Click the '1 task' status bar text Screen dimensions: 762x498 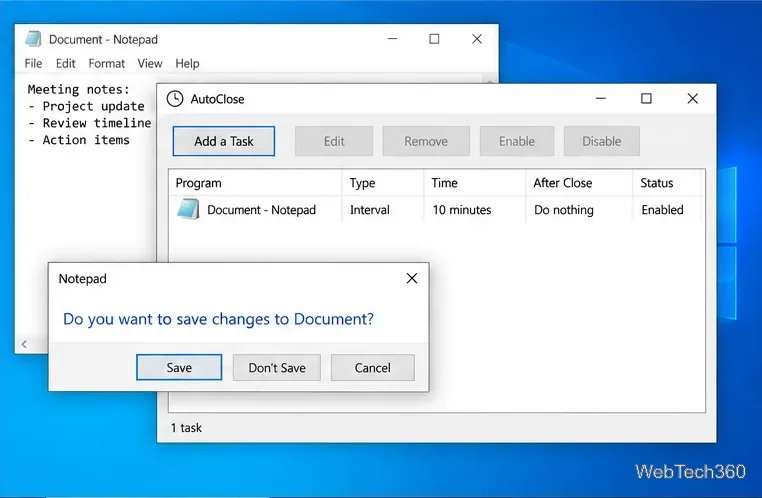pos(186,428)
